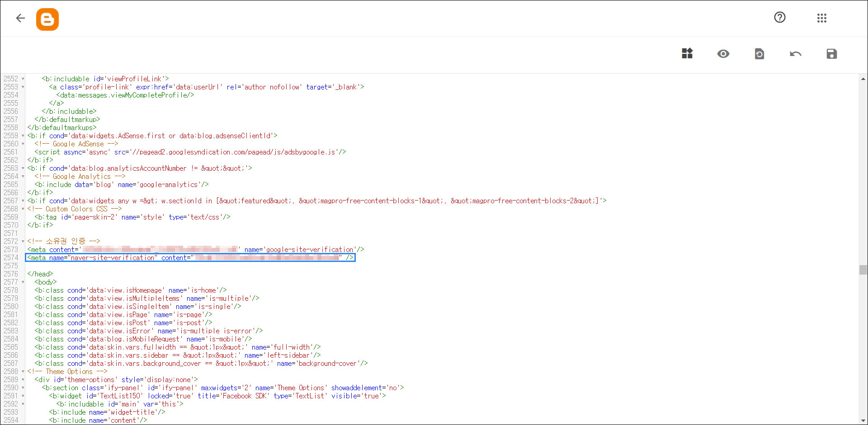Click the 'full-width' b:class line
The image size is (868, 425).
177,347
